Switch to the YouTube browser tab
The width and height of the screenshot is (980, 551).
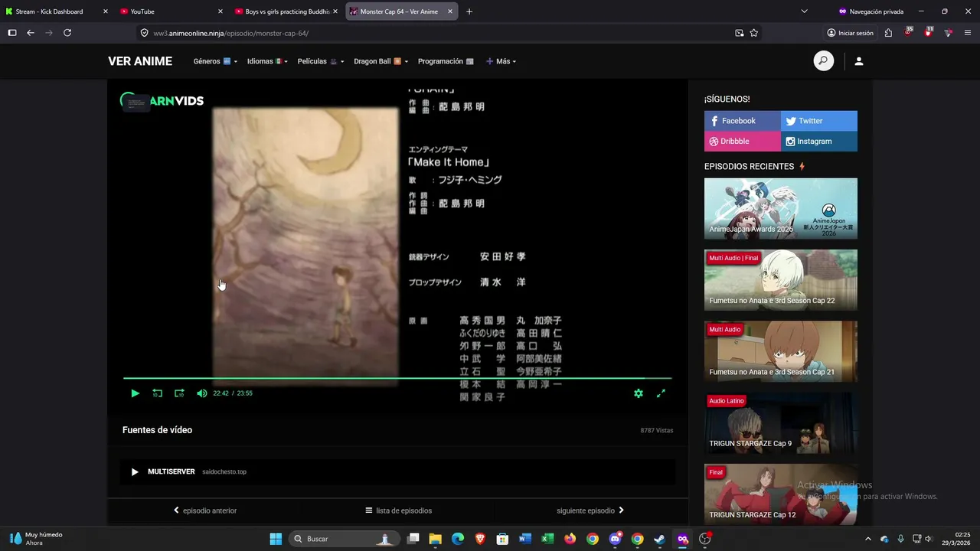pos(170,11)
